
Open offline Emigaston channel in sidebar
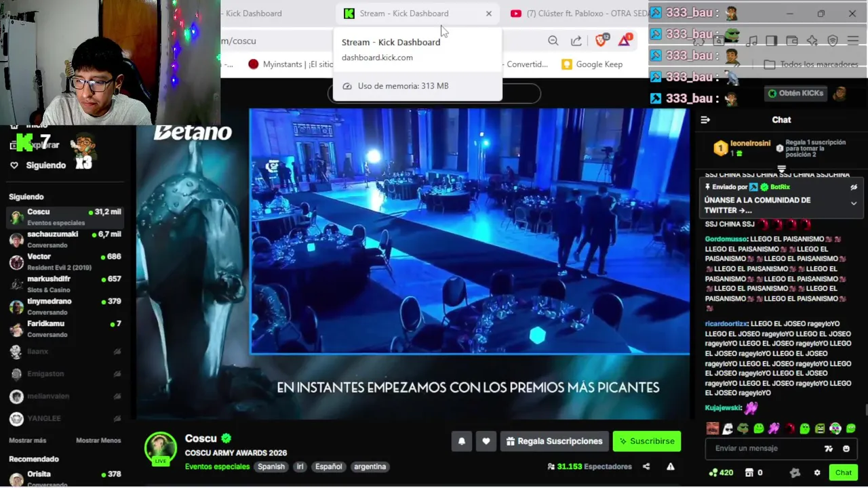point(66,373)
